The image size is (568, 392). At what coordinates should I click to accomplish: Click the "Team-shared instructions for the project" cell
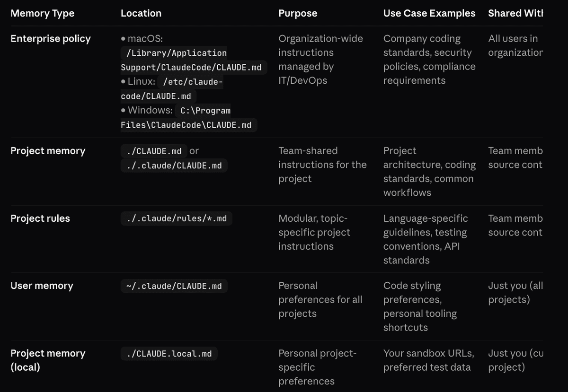pyautogui.click(x=322, y=165)
